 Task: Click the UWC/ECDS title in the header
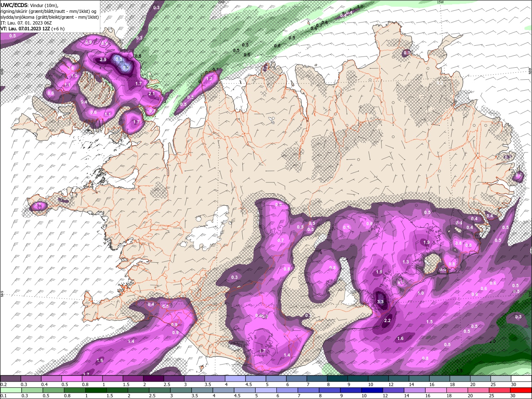[x=14, y=5]
